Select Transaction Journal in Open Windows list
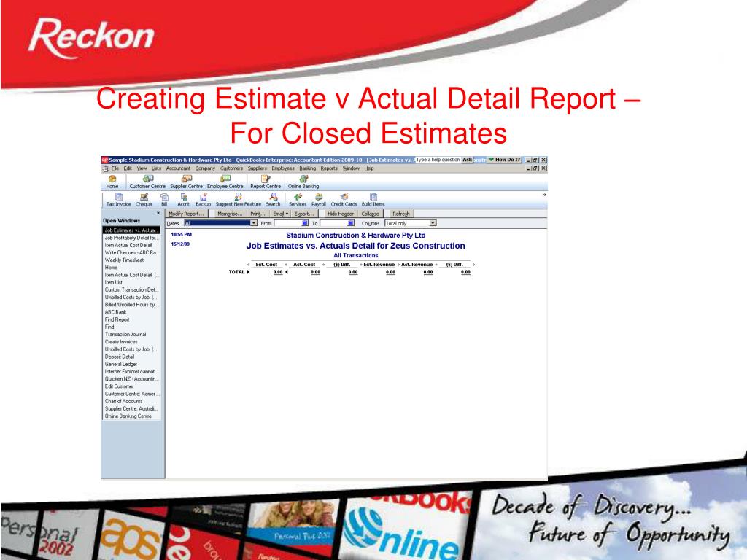 click(x=131, y=334)
